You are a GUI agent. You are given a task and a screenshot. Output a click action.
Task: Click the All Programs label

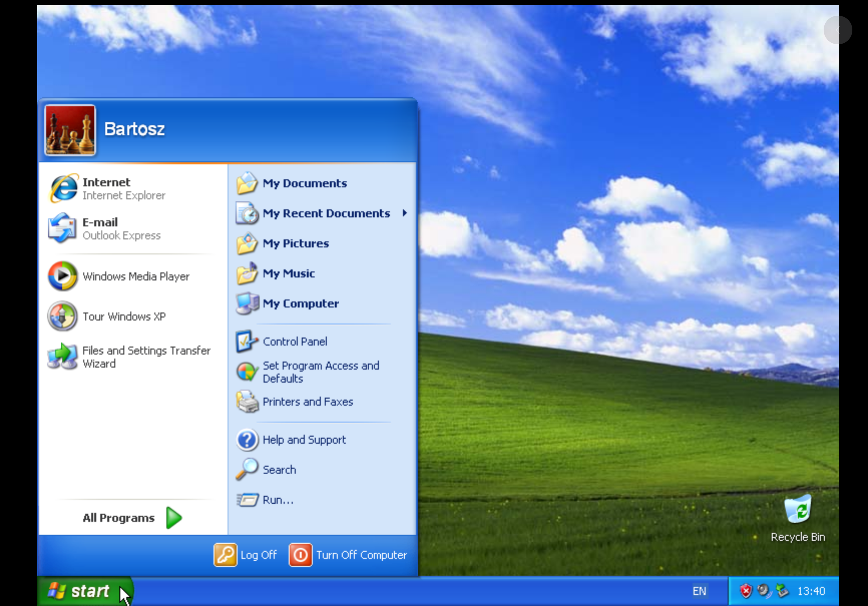118,518
